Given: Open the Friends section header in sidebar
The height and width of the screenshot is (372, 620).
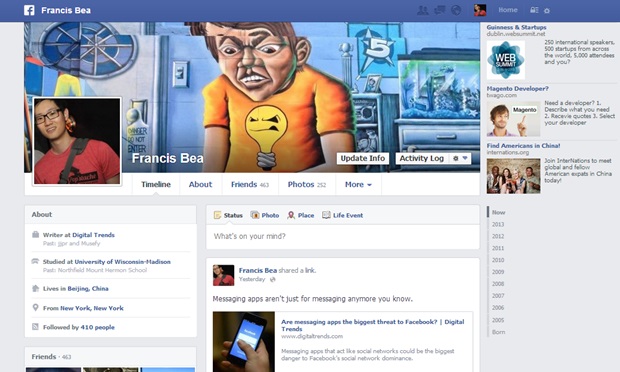Looking at the screenshot, I should point(43,357).
